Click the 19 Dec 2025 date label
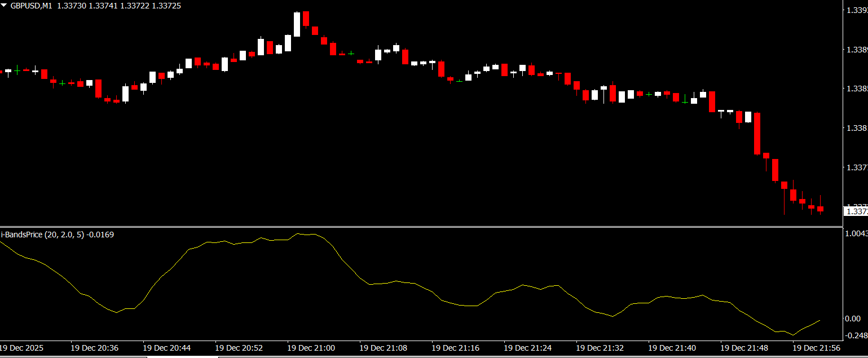Screen dimensions: 868x358 coord(21,348)
